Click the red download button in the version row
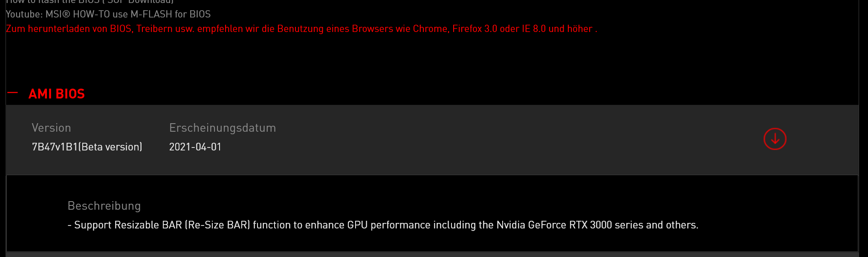The height and width of the screenshot is (257, 868). tap(775, 139)
